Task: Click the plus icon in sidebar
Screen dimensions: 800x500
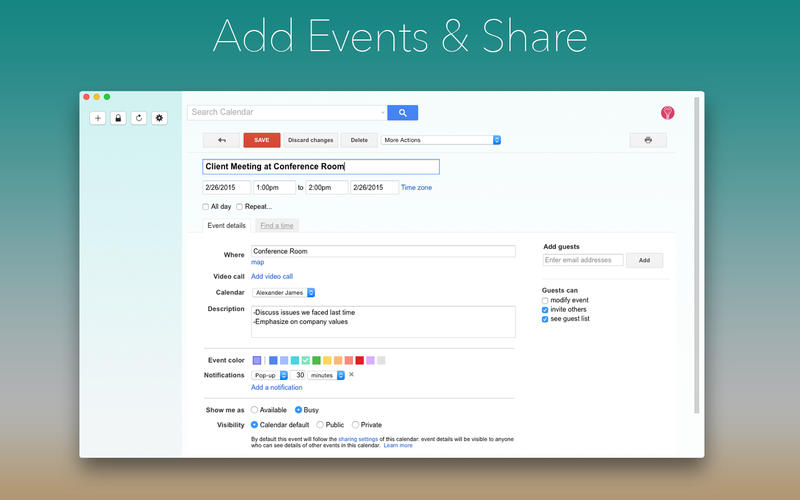Action: tap(98, 118)
